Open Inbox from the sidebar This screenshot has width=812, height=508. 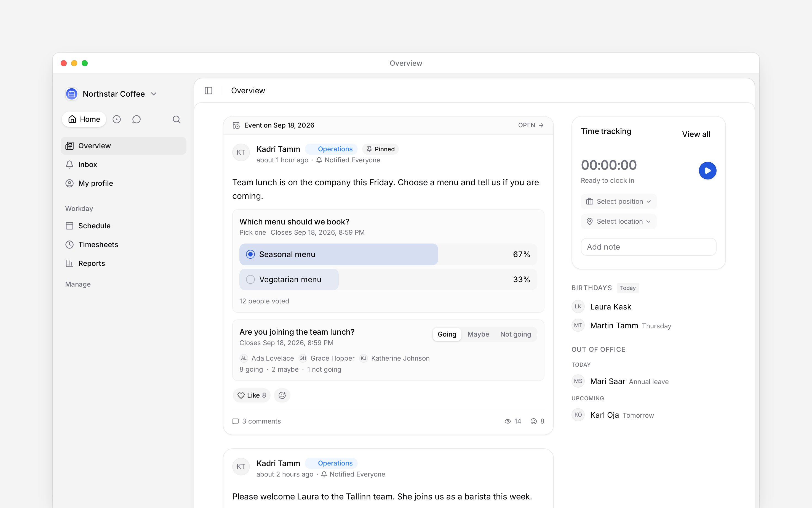pos(124,165)
